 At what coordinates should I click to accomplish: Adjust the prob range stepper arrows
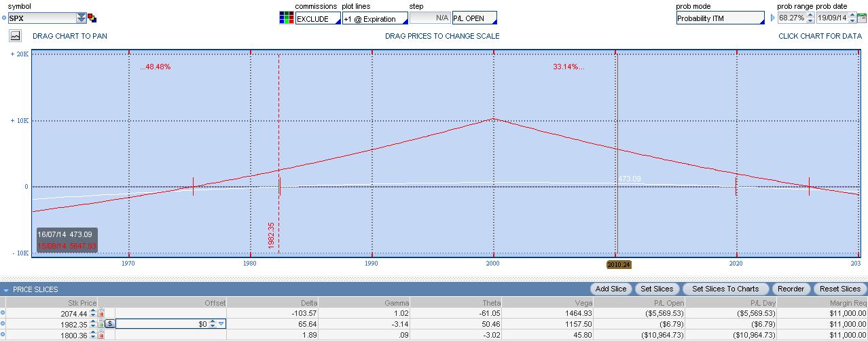(x=810, y=18)
